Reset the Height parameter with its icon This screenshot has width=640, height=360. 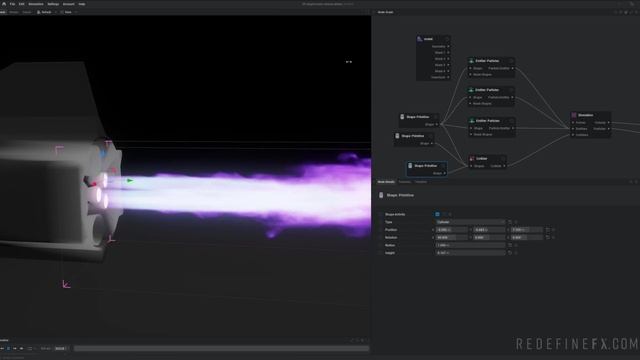pyautogui.click(x=510, y=253)
